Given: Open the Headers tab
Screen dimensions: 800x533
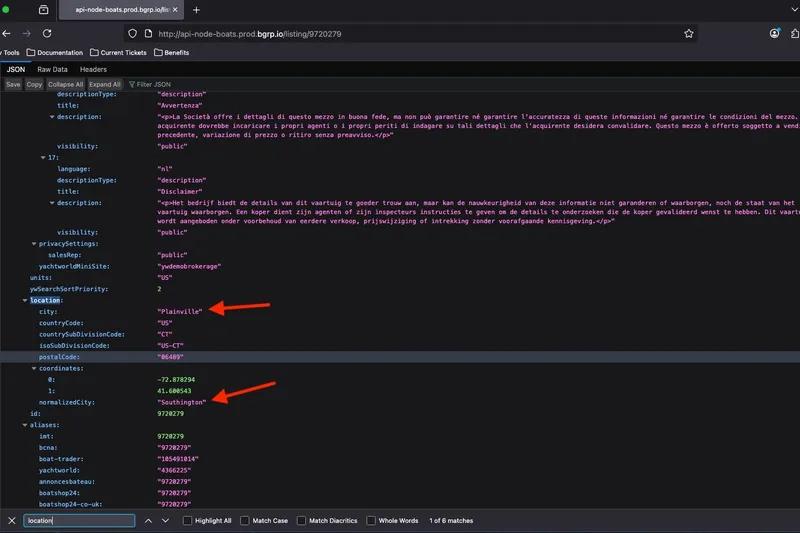Looking at the screenshot, I should point(93,69).
